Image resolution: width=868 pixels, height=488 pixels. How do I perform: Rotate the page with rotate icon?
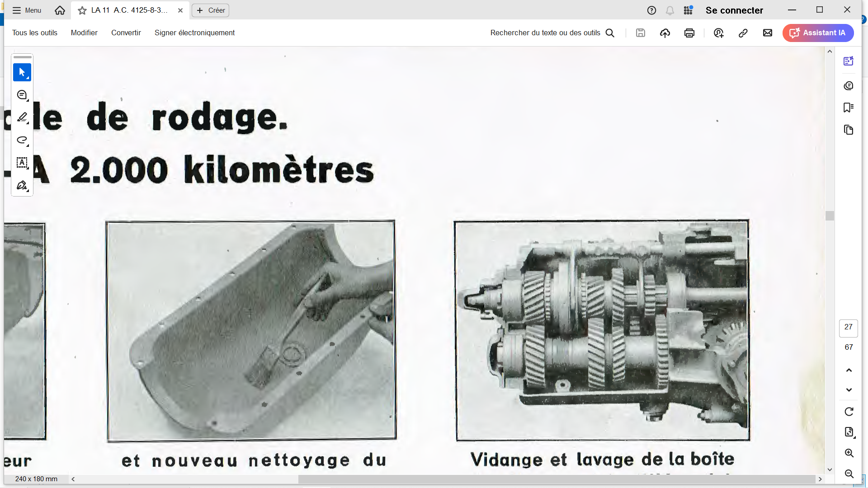click(x=849, y=412)
